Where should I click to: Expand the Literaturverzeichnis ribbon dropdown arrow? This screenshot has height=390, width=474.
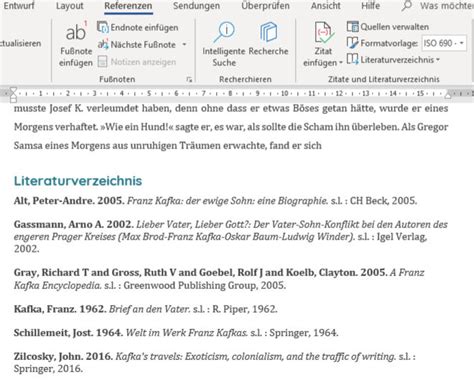(x=438, y=60)
